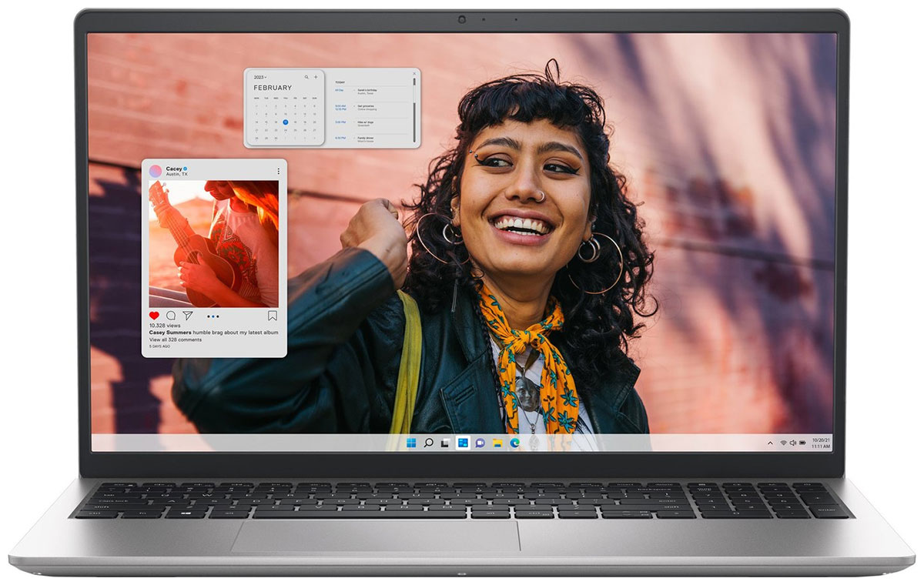Expand hidden icons with the tray chevron

pos(770,443)
